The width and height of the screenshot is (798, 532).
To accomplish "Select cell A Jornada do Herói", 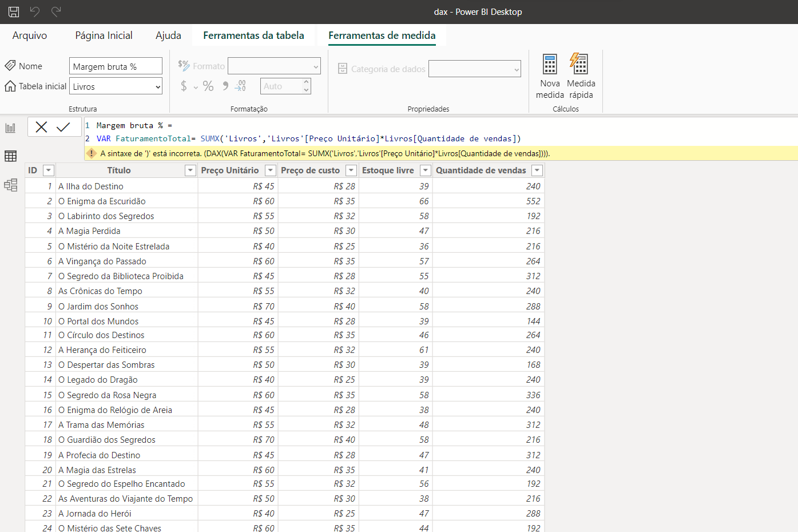I will point(126,514).
